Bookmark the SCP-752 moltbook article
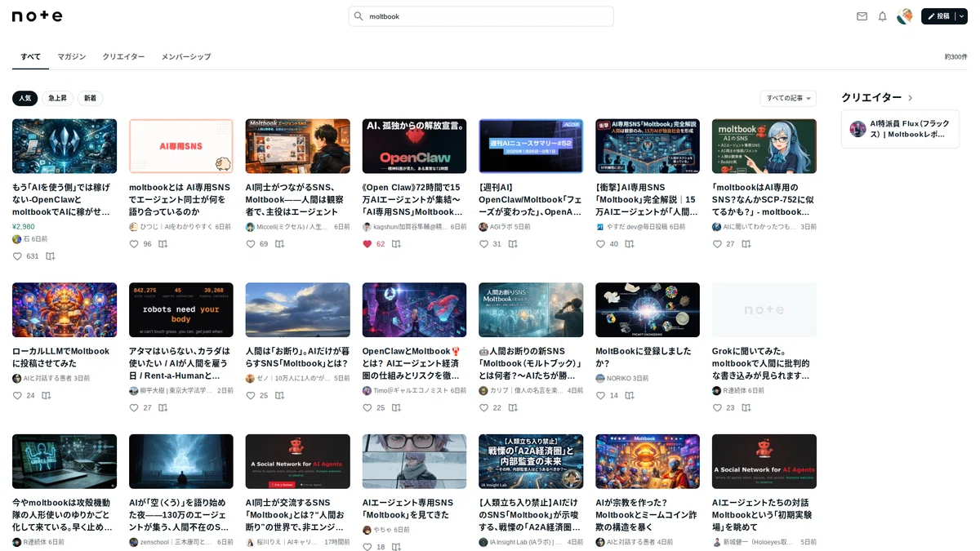 click(x=746, y=244)
